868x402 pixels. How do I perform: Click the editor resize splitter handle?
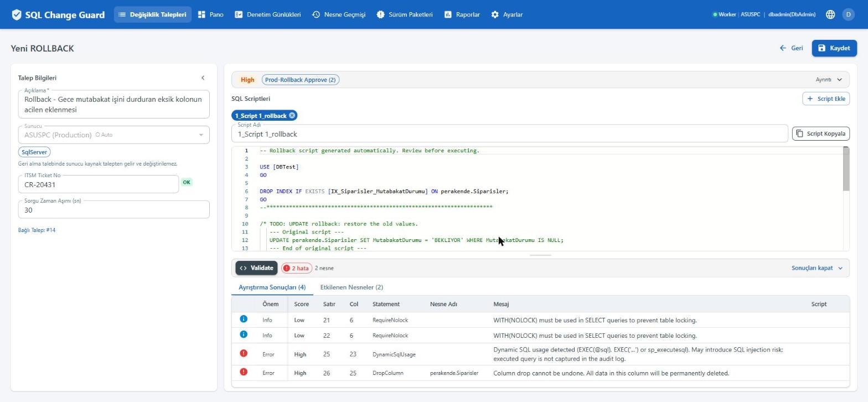[x=540, y=255]
